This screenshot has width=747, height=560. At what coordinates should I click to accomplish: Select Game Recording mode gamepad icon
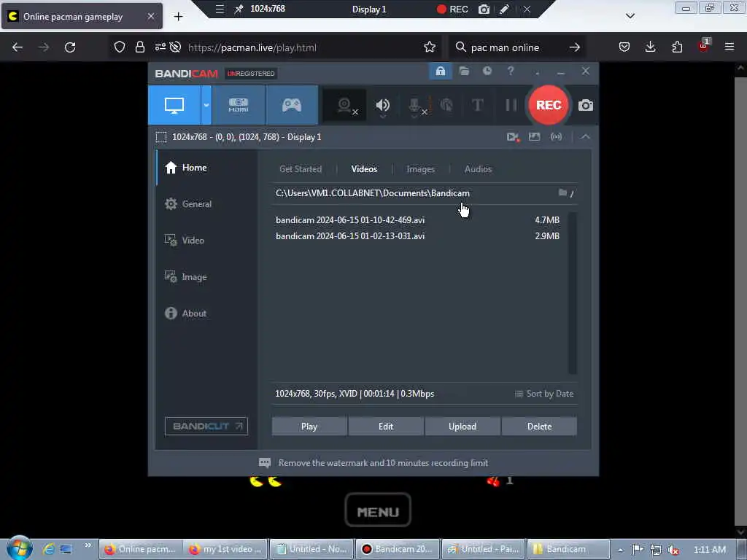click(x=292, y=105)
